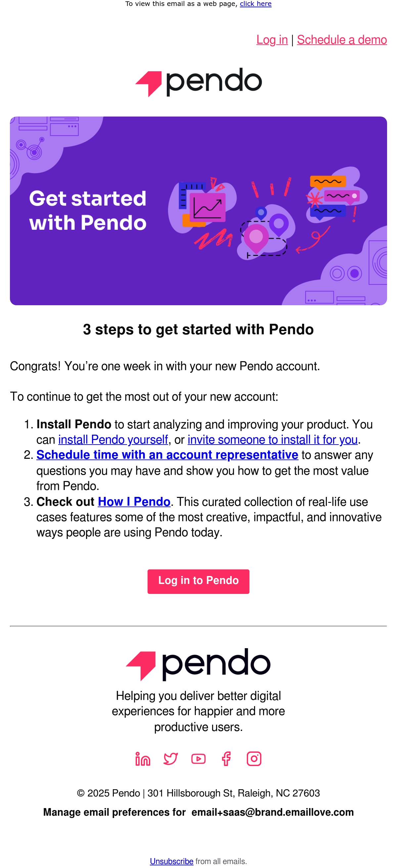The height and width of the screenshot is (868, 397).
Task: Open Pendo's Twitter bird icon
Action: [x=170, y=758]
